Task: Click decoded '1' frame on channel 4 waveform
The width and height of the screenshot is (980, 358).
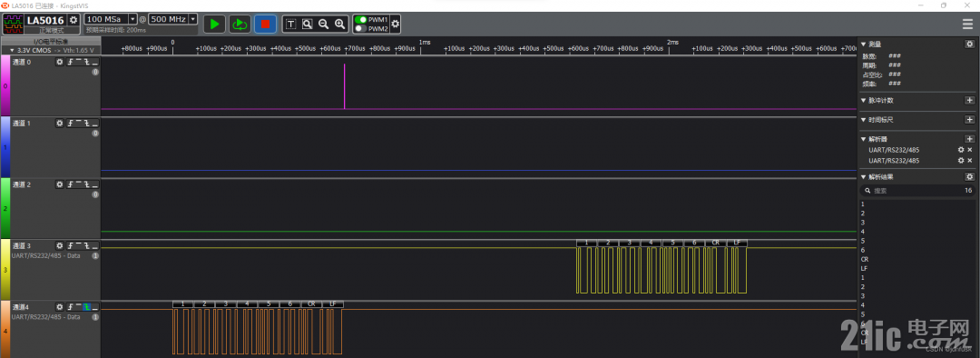Action: pyautogui.click(x=182, y=303)
